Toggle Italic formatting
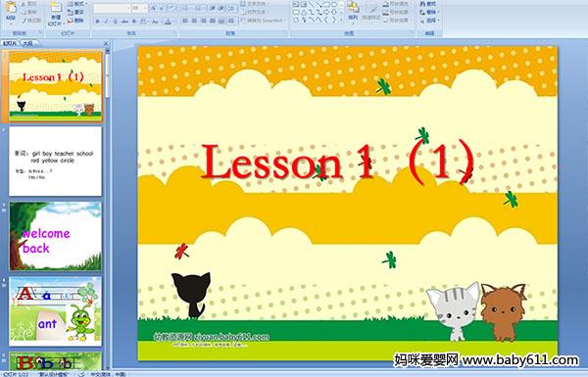This screenshot has width=588, height=377. point(106,22)
